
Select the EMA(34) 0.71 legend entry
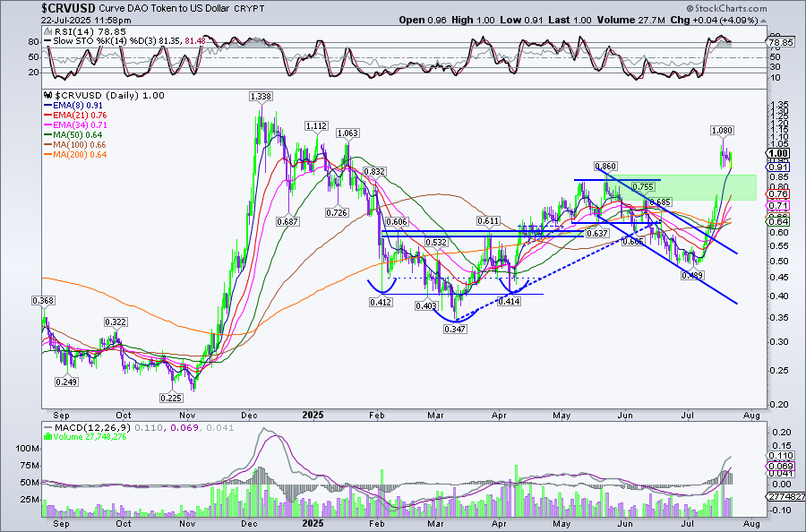(75, 124)
